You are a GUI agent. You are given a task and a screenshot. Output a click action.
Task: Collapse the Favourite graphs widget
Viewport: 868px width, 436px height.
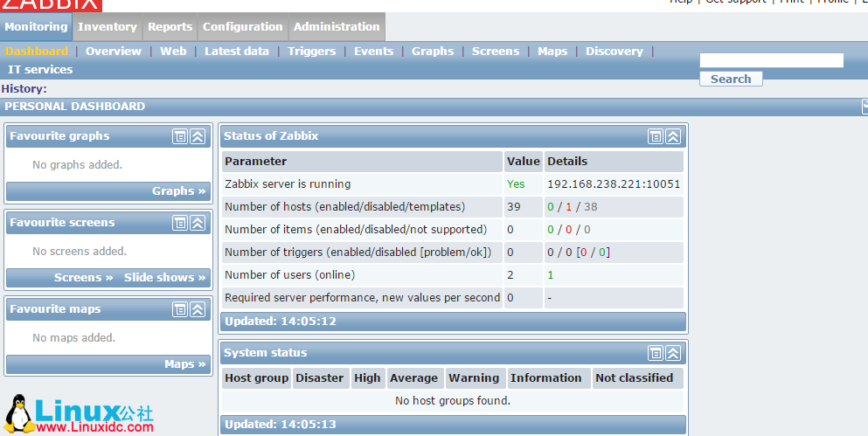coord(198,136)
